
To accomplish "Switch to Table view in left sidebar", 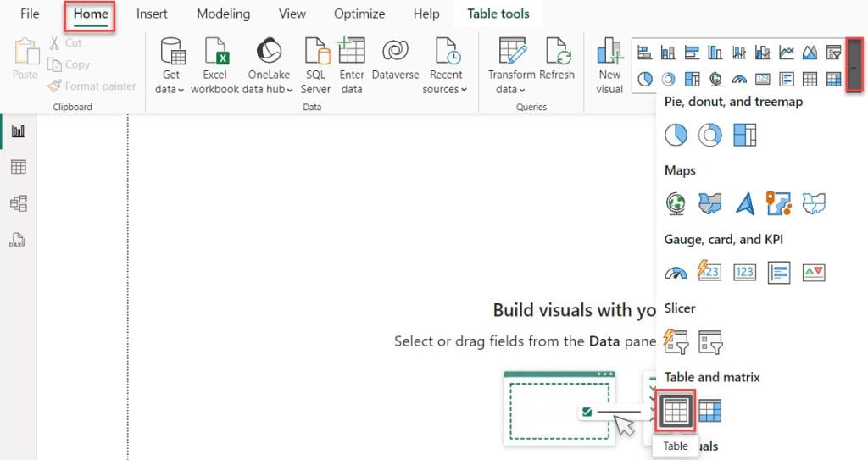I will click(19, 167).
